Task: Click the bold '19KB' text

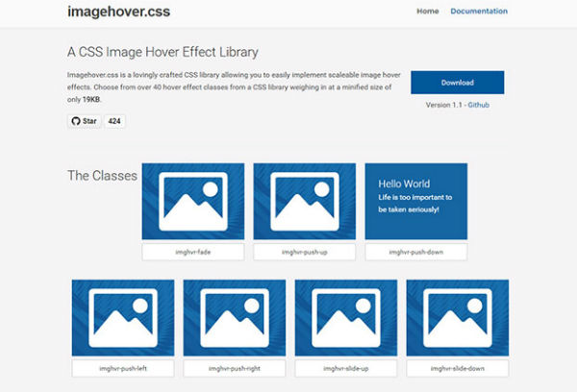Action: [x=91, y=99]
